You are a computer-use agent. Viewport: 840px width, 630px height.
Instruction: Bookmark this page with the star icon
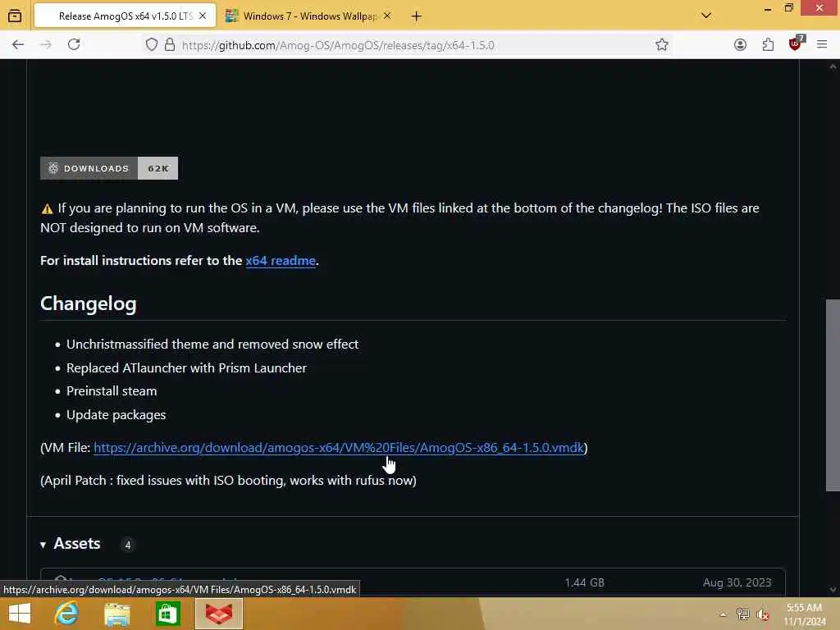point(662,44)
